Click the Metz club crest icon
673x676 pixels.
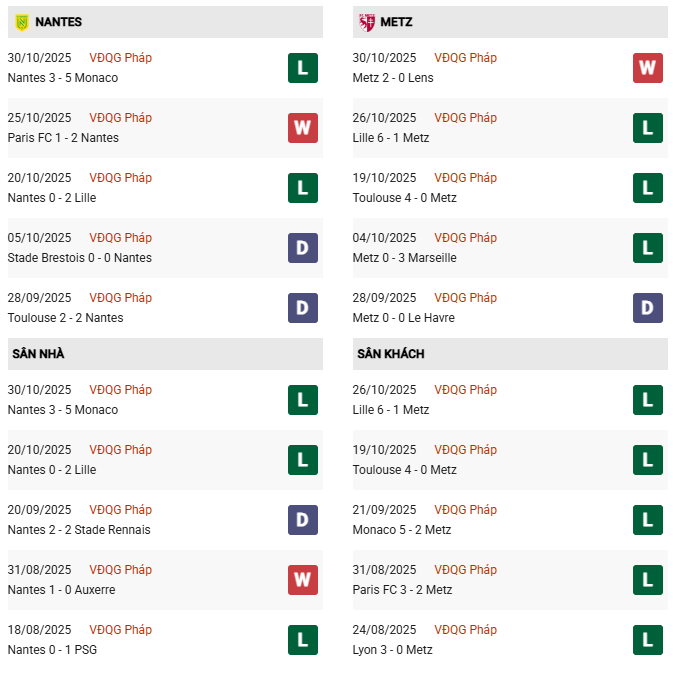click(x=367, y=21)
